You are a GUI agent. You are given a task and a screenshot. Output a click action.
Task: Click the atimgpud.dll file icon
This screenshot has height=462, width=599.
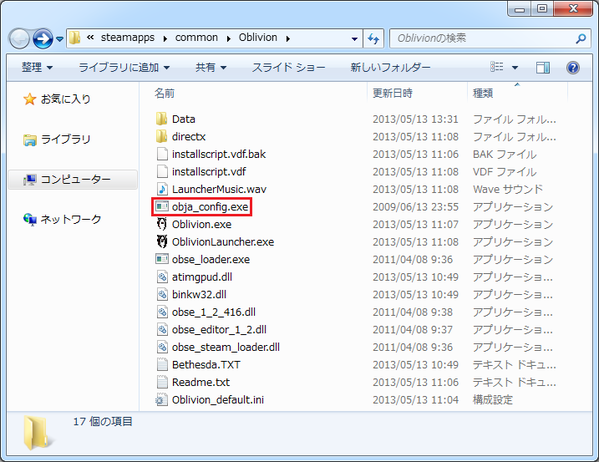[x=162, y=277]
